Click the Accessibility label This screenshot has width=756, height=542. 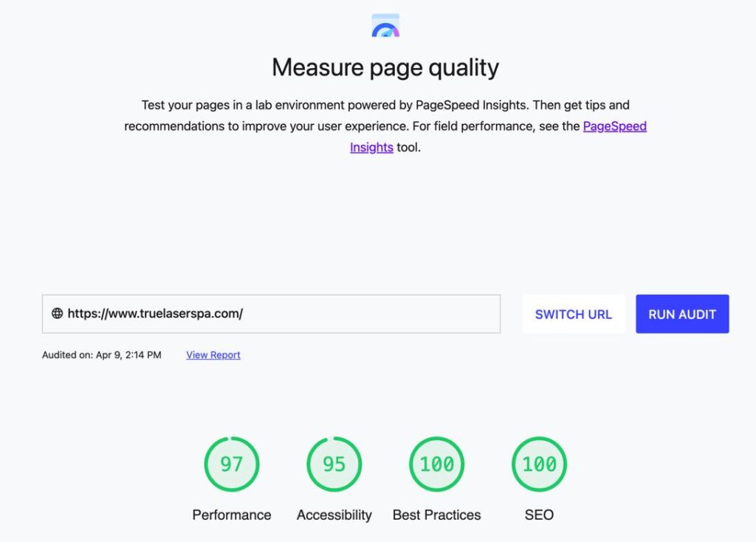tap(334, 515)
